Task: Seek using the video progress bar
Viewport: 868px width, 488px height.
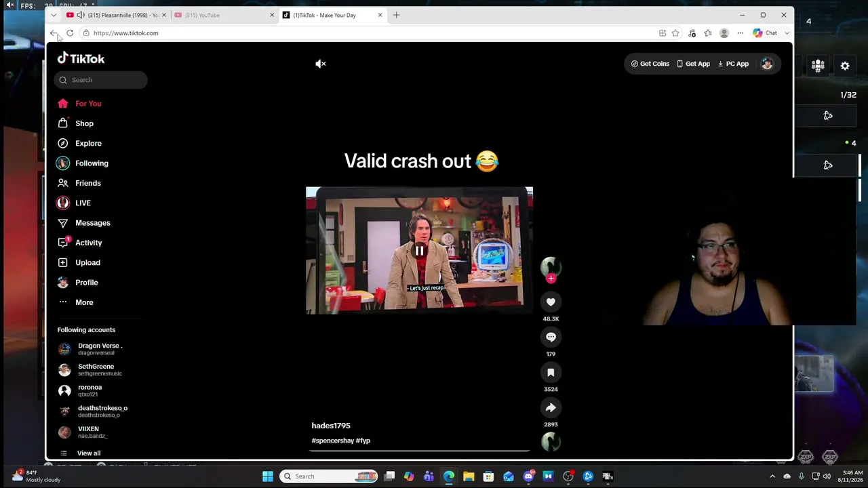Action: [x=419, y=450]
